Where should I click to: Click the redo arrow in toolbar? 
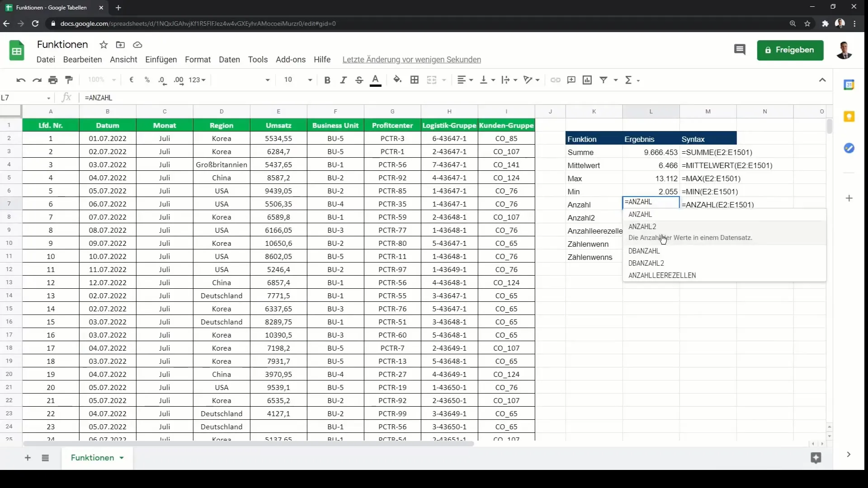pos(37,80)
